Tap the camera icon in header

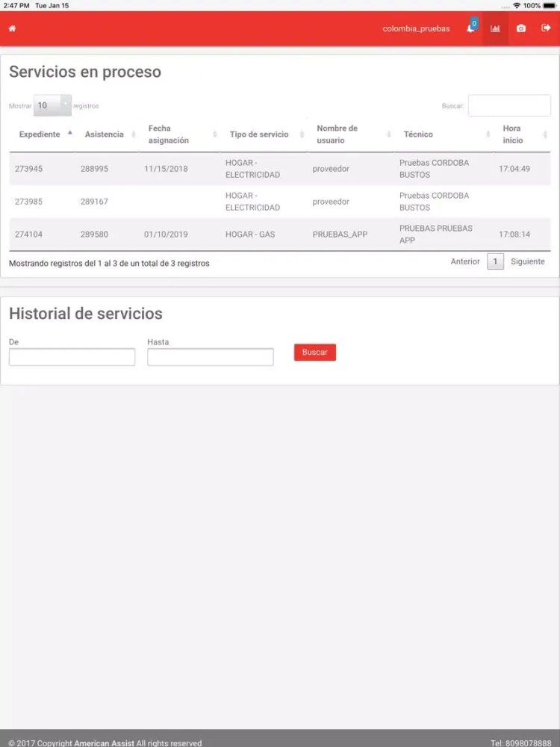pyautogui.click(x=521, y=28)
